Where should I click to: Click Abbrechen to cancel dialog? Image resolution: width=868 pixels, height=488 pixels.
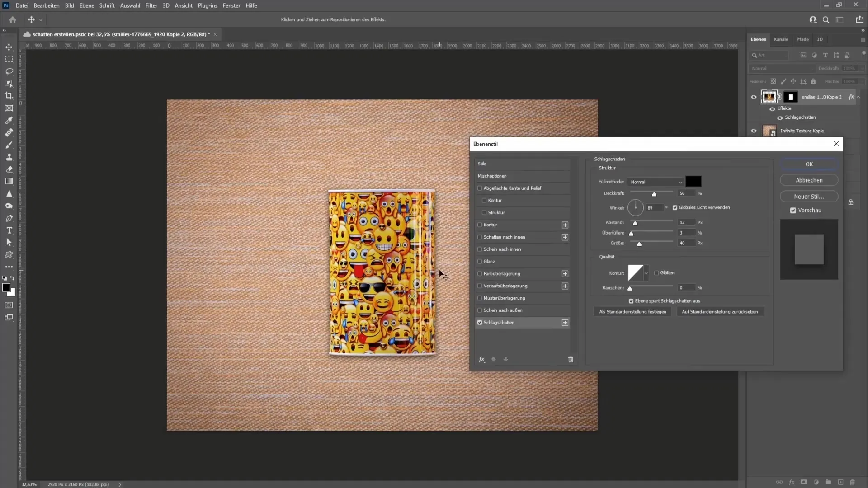pyautogui.click(x=809, y=180)
